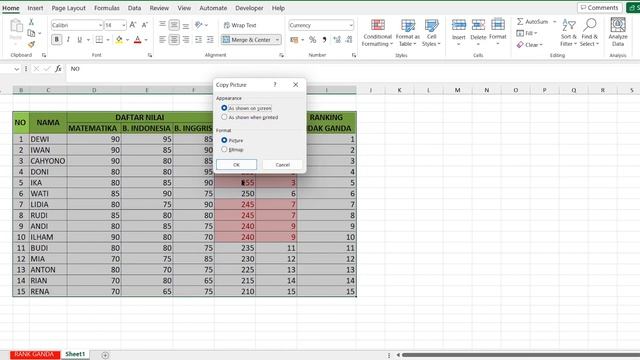Click the Underline button
640x360 pixels.
[80, 40]
